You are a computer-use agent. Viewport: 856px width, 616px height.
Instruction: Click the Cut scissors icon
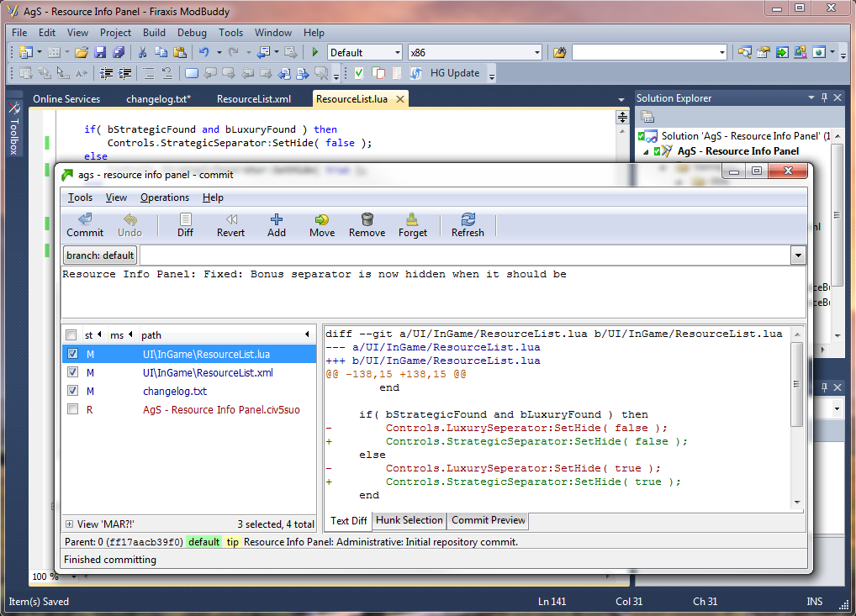(x=142, y=52)
